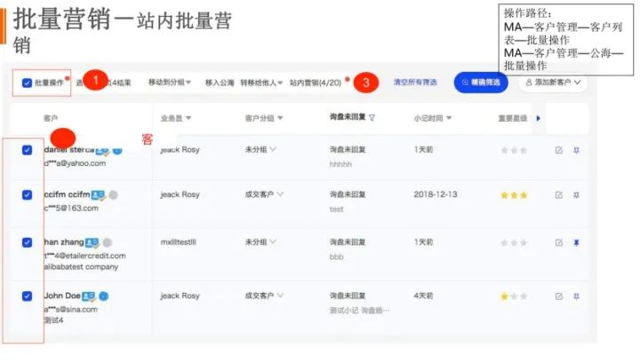Click 站内营销(4/20) button
The width and height of the screenshot is (640, 364).
pyautogui.click(x=316, y=83)
